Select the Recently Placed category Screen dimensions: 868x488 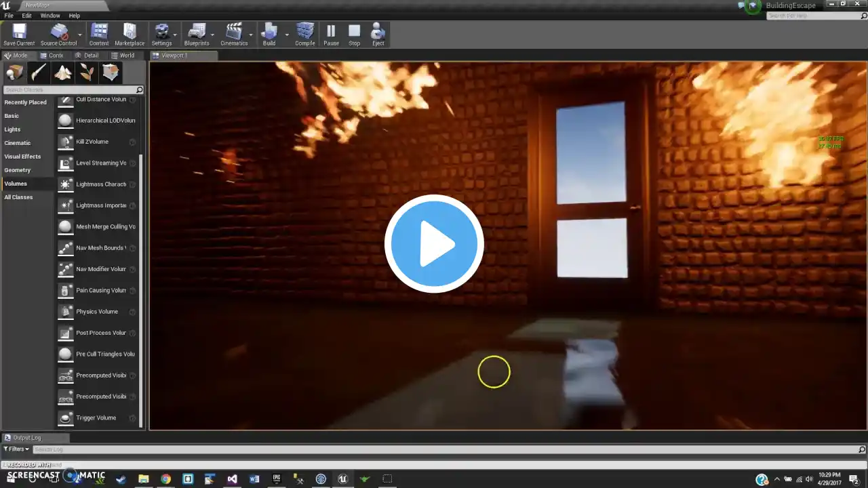point(26,102)
